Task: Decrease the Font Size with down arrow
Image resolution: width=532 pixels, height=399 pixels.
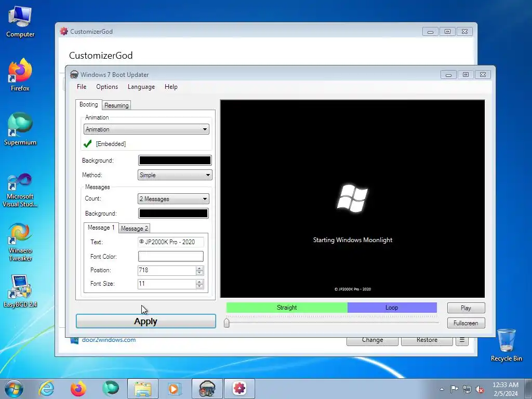Action: (x=199, y=286)
